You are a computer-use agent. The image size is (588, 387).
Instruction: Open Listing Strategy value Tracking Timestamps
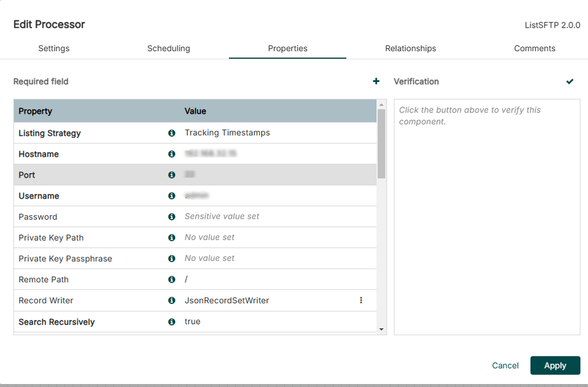coord(227,133)
